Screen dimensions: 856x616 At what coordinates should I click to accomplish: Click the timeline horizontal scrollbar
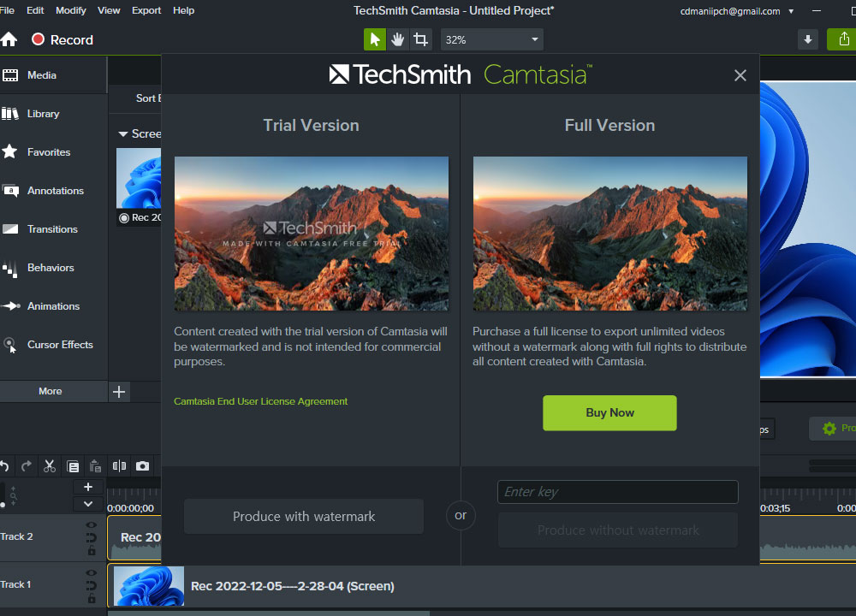(x=269, y=613)
